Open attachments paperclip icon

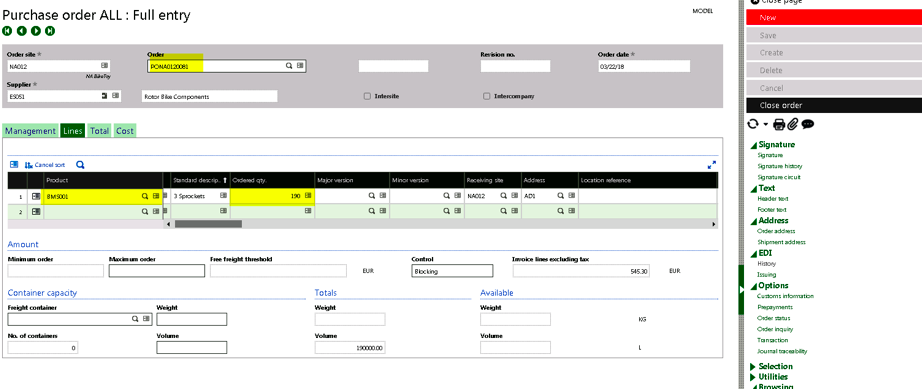pyautogui.click(x=792, y=124)
